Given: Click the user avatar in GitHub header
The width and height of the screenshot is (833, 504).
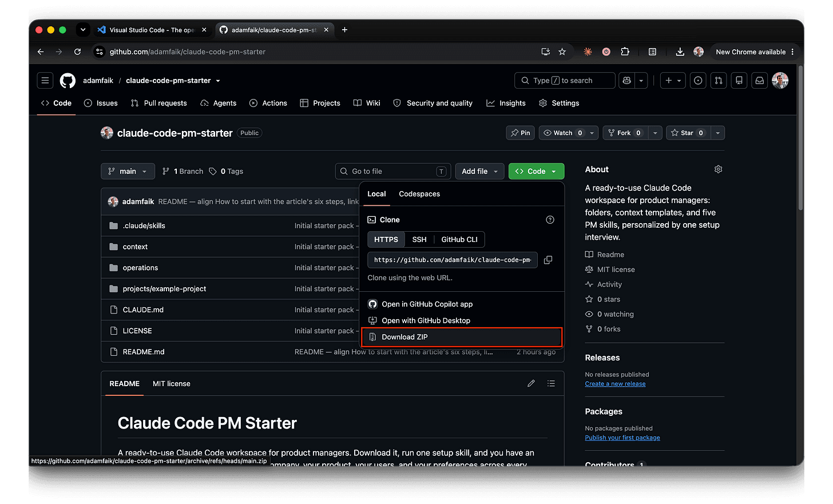Looking at the screenshot, I should pos(780,81).
